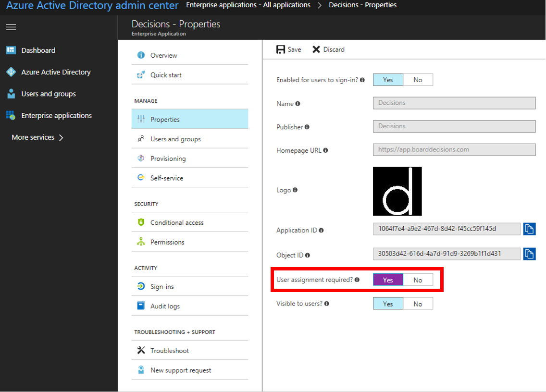Discard the property changes
This screenshot has width=546, height=392.
328,49
